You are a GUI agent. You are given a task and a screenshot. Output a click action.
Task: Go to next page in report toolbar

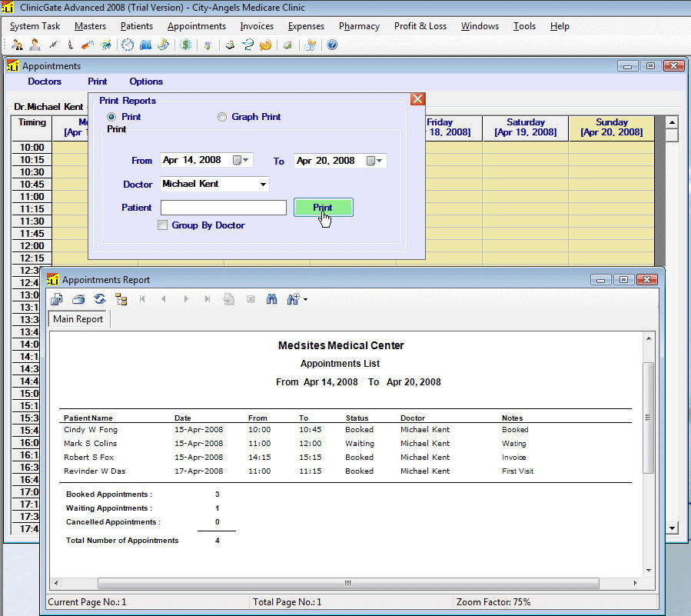(185, 299)
